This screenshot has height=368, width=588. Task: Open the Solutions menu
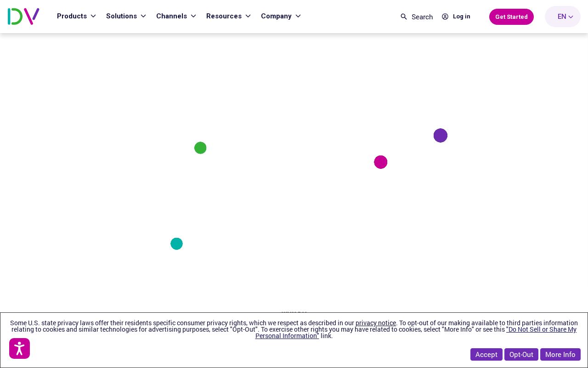(x=126, y=16)
